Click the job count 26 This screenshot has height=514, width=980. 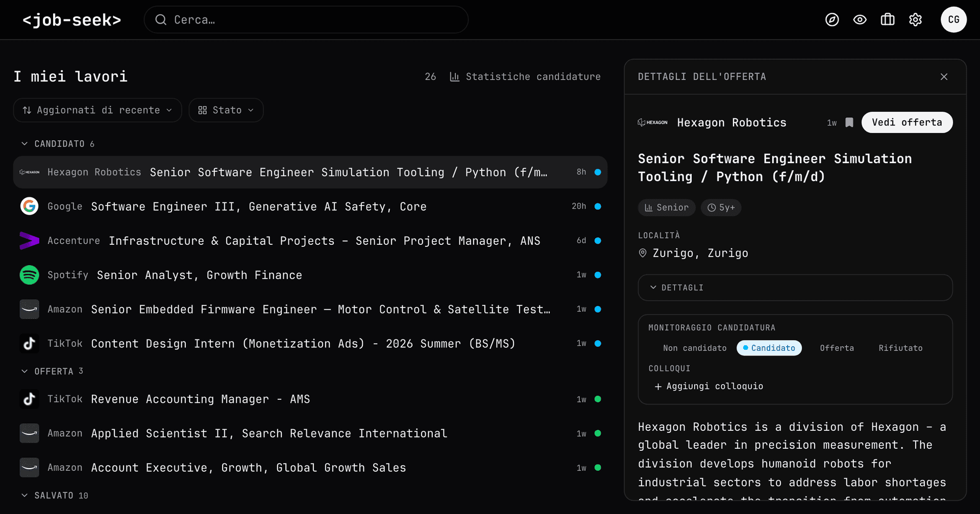point(430,76)
